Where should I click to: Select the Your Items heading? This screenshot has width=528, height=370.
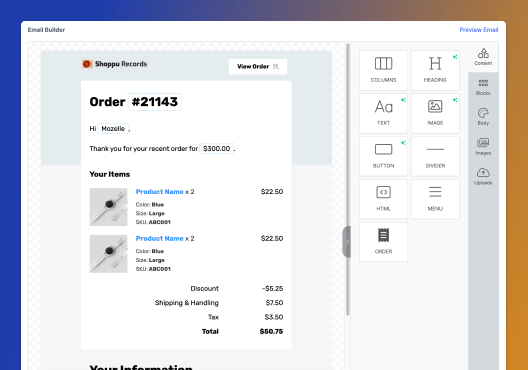[x=109, y=174]
